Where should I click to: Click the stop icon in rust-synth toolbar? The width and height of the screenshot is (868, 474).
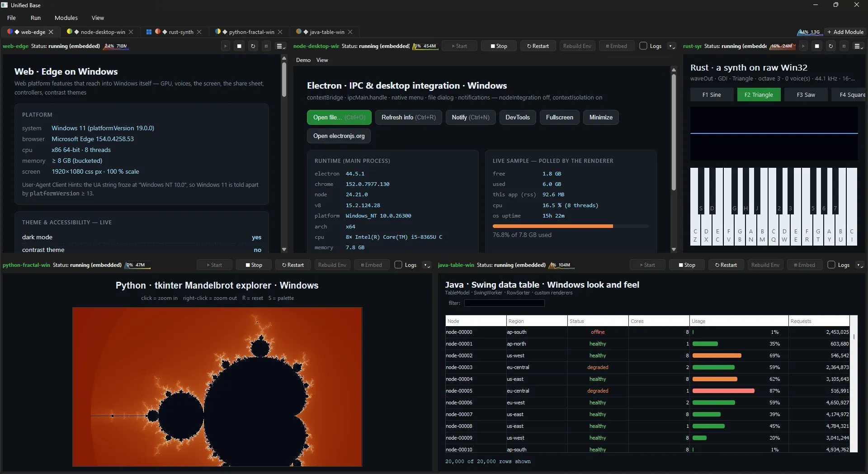(x=817, y=46)
